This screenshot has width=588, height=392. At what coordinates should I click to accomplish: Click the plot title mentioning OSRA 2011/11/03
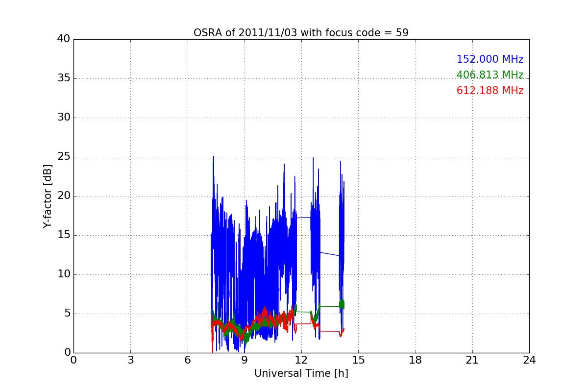pos(301,33)
